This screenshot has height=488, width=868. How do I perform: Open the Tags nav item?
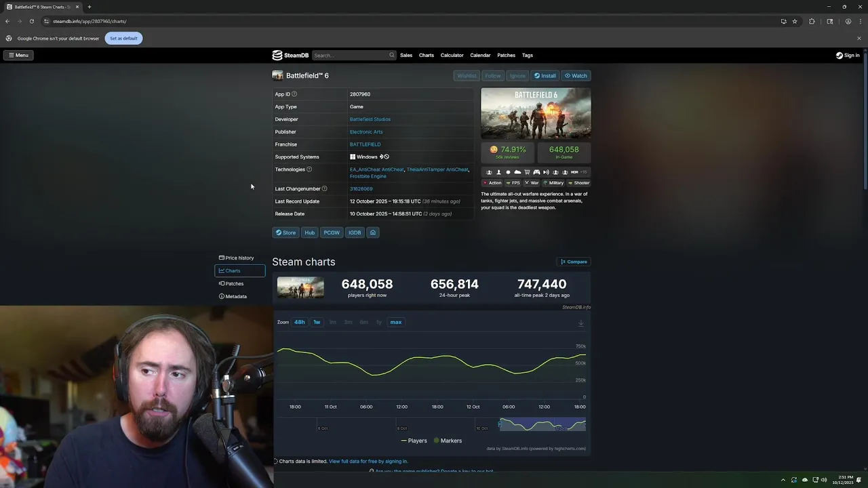(x=528, y=56)
